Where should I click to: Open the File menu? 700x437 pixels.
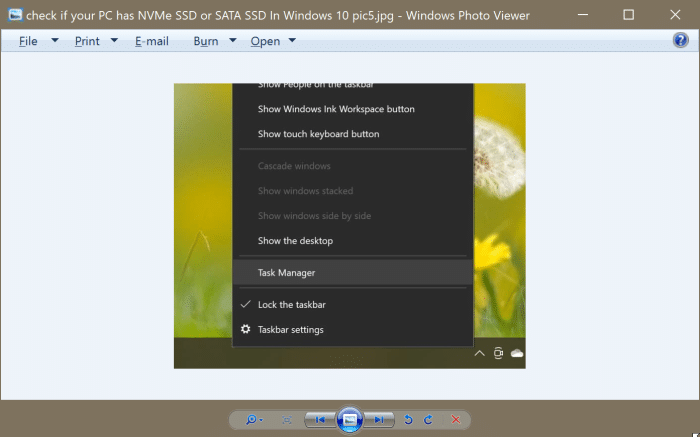(28, 41)
